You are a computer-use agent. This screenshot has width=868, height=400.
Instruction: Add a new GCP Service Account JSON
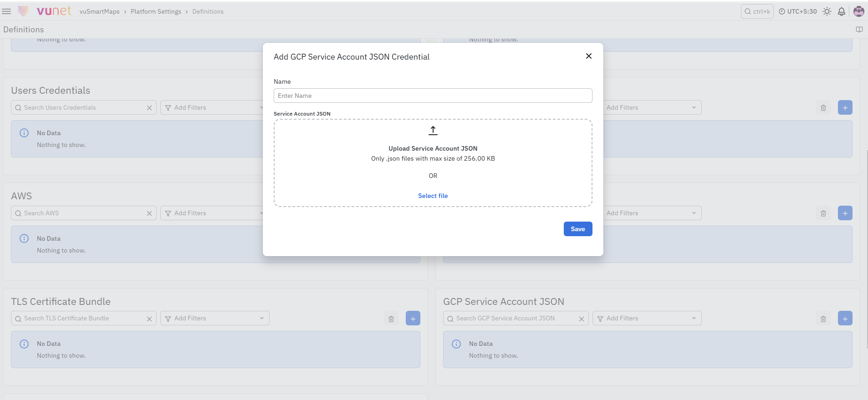point(845,319)
